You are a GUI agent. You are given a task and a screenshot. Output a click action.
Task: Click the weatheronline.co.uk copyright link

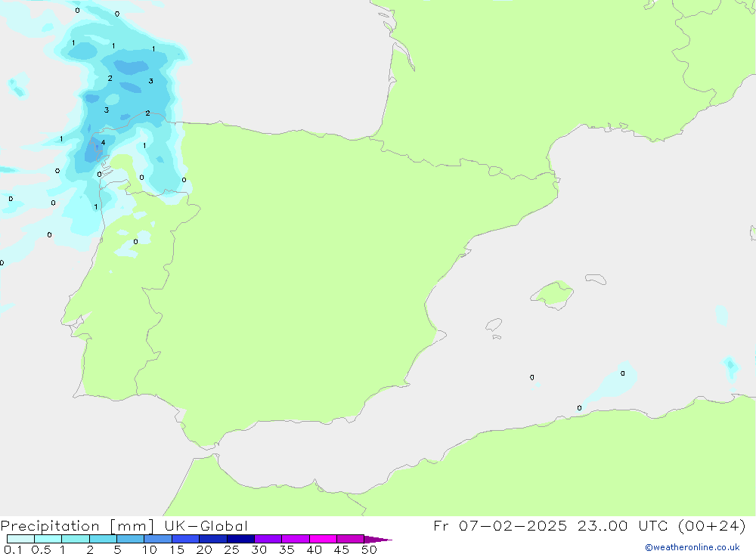coord(692,547)
